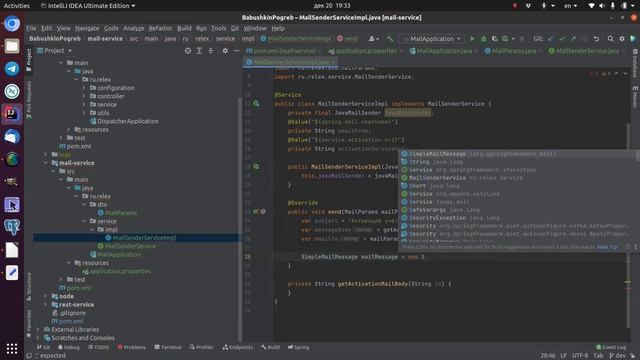The image size is (640, 360).
Task: Toggle Structure side tab
Action: tap(29, 287)
